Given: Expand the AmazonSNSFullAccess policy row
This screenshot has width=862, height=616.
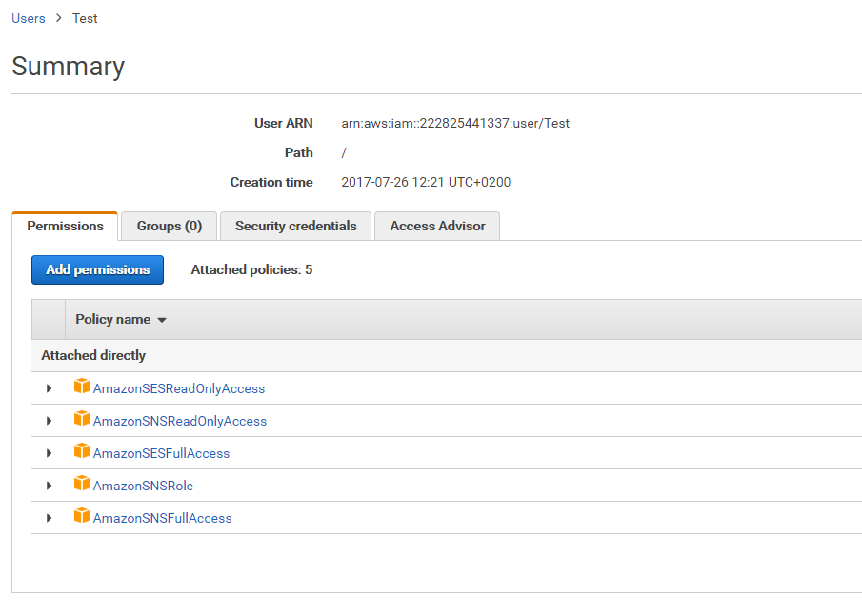Looking at the screenshot, I should (49, 518).
